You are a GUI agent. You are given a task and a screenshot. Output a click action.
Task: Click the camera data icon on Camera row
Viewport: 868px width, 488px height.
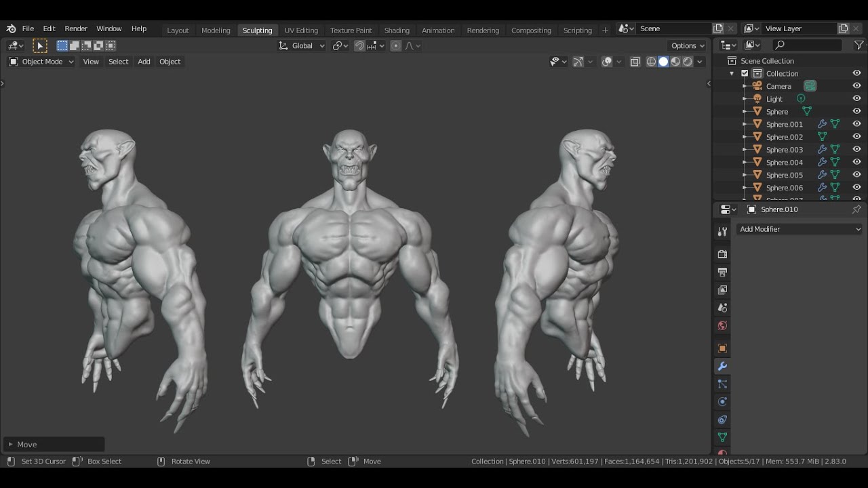[810, 86]
